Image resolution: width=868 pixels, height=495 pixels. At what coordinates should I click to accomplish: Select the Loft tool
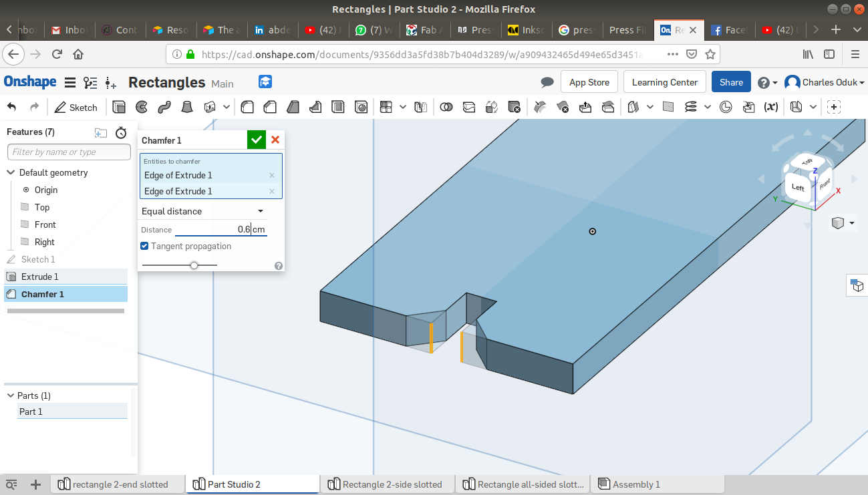click(x=188, y=107)
